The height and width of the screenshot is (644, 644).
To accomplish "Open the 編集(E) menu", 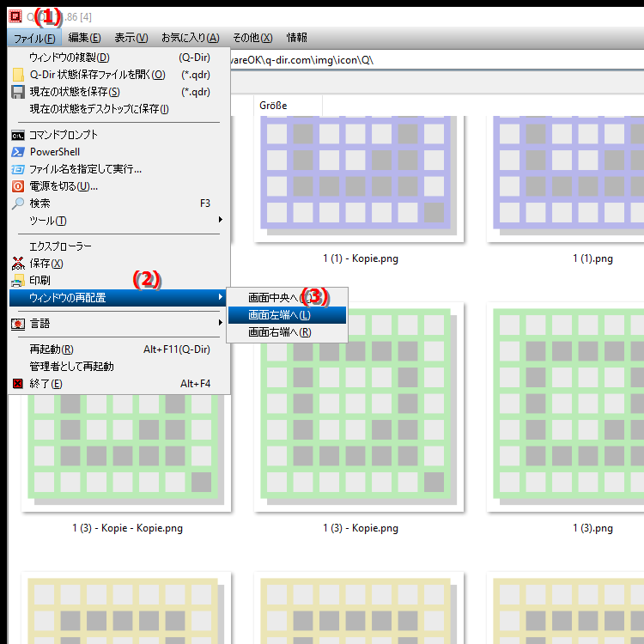I will click(x=84, y=38).
